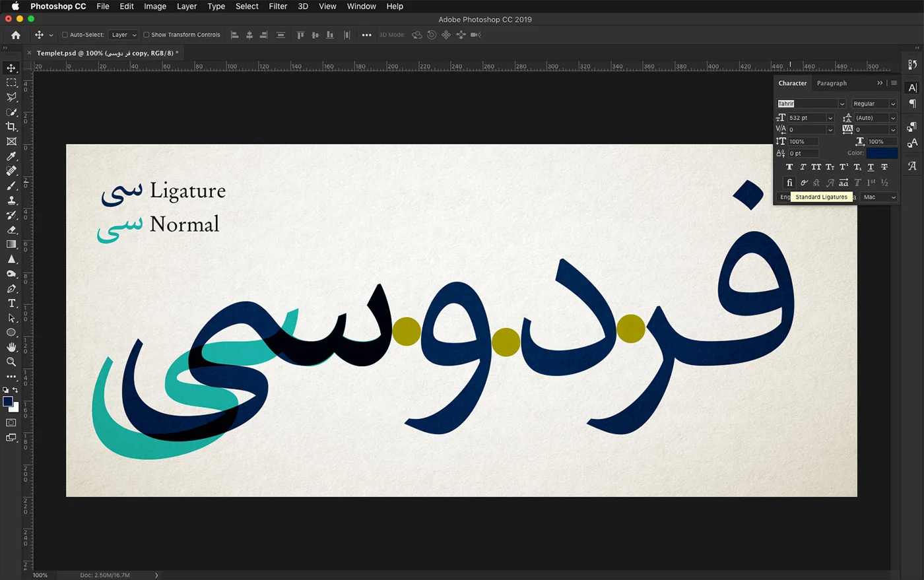The image size is (924, 580).
Task: Toggle Faux Bold style
Action: tap(789, 167)
